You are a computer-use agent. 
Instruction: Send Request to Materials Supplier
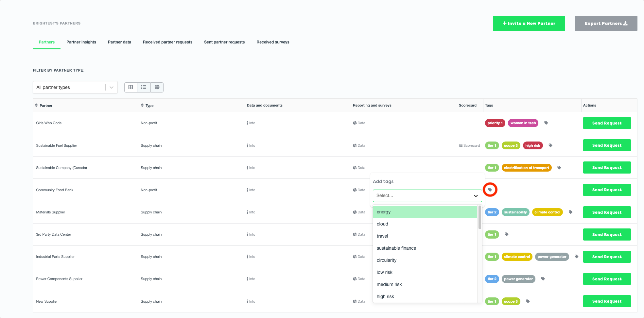[606, 212]
